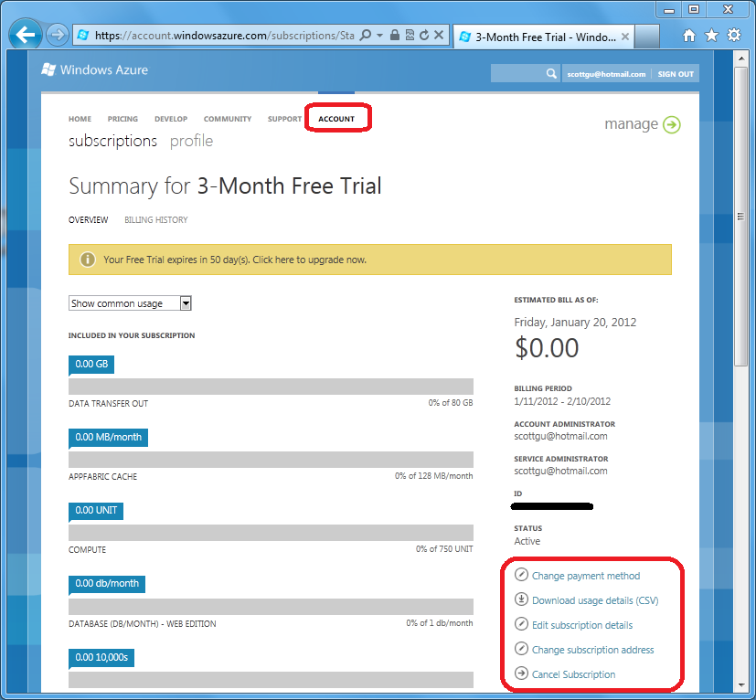The width and height of the screenshot is (756, 700).
Task: Open the address bar autocomplete dropdown arrow
Action: pos(380,36)
